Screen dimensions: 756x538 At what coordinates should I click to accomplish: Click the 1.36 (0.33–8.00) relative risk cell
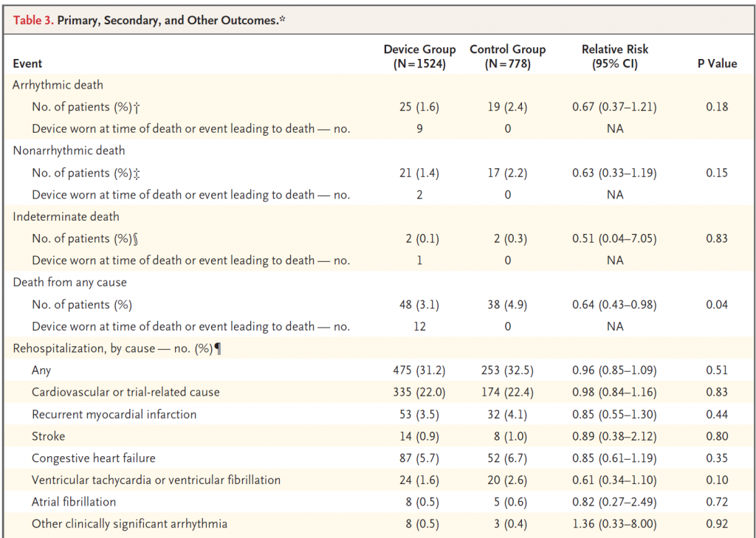[614, 524]
